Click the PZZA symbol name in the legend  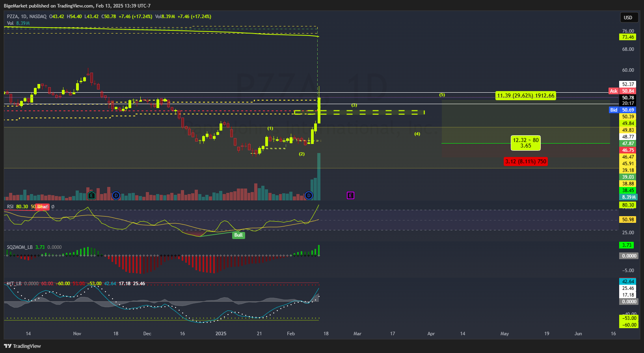click(x=12, y=17)
